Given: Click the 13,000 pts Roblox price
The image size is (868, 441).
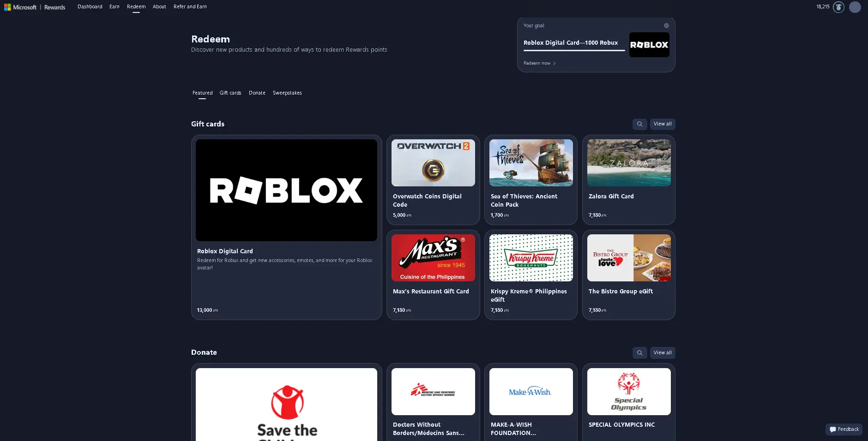Looking at the screenshot, I should [207, 310].
